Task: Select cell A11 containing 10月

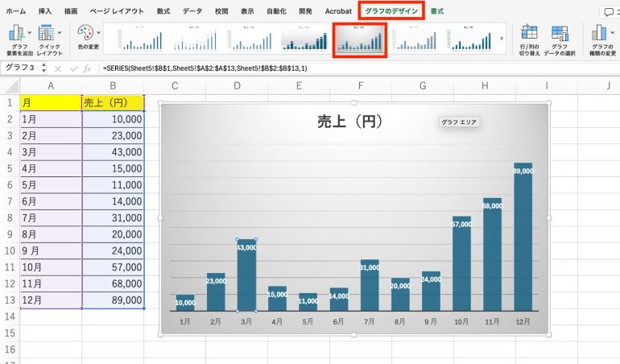Action: point(51,267)
